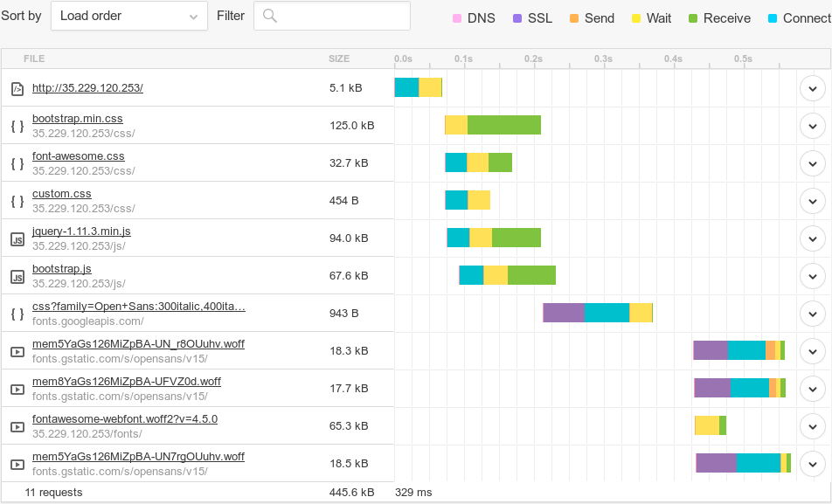The height and width of the screenshot is (504, 832).
Task: Click the magnifier icon in the Filter box
Action: (270, 16)
